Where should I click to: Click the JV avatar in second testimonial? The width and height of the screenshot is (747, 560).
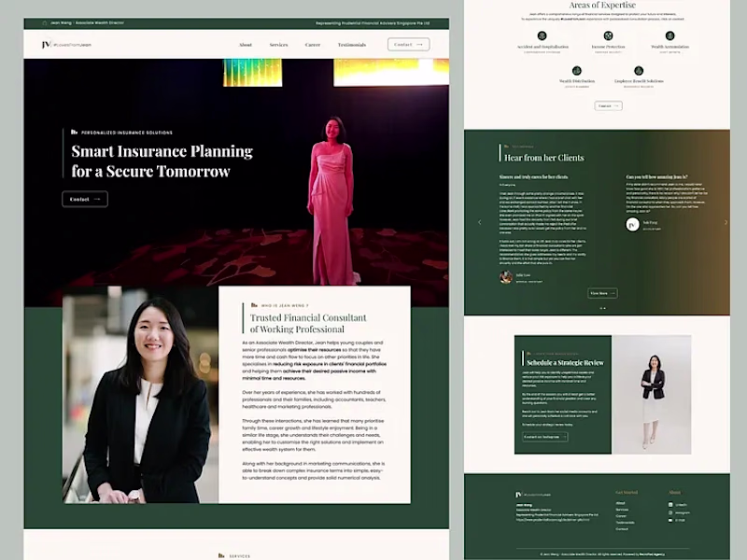coord(633,225)
